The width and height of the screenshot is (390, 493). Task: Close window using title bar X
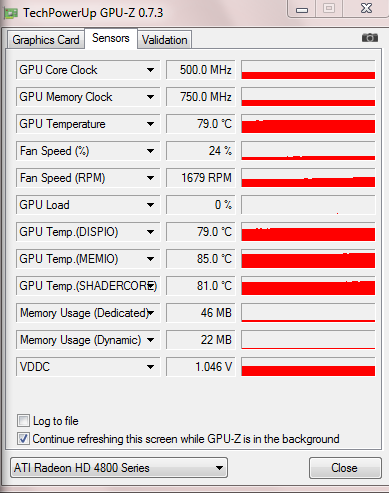[x=366, y=8]
